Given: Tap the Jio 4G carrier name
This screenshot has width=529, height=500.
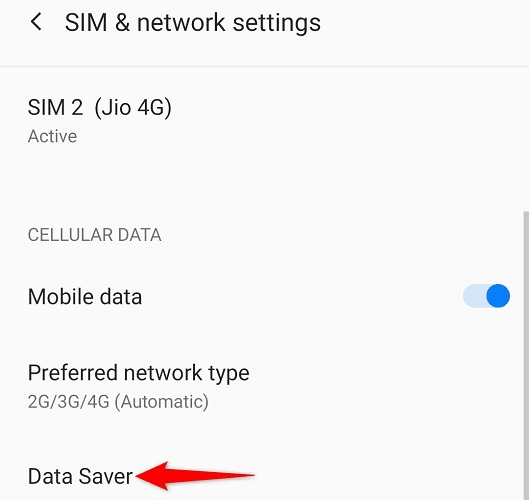Looking at the screenshot, I should coord(133,108).
